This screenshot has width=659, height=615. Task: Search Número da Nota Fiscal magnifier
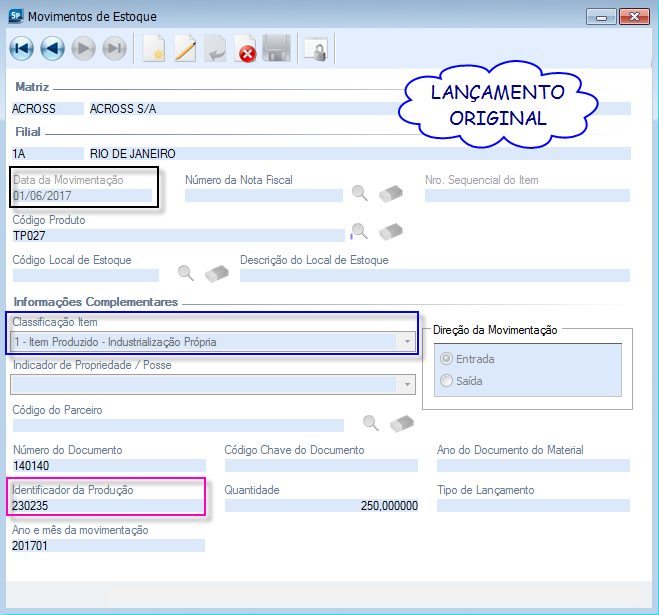click(360, 193)
